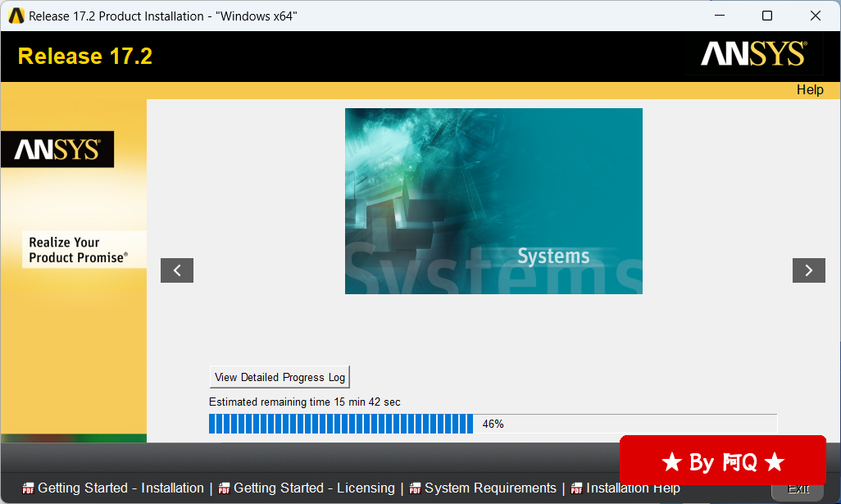Click the previous slide arrow
The height and width of the screenshot is (504, 841).
[x=177, y=270]
